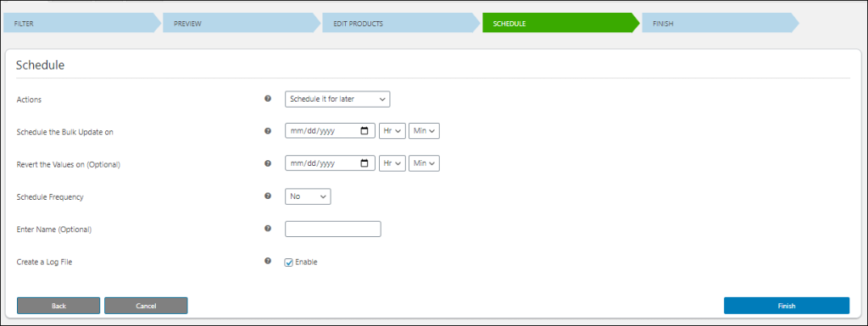Click help icon for Create a Log File
The height and width of the screenshot is (326, 868).
[268, 261]
